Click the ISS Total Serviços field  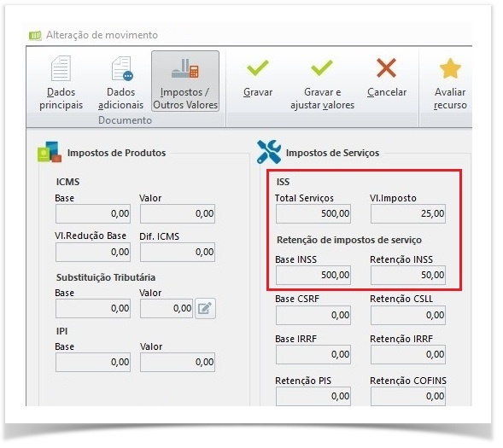(313, 213)
